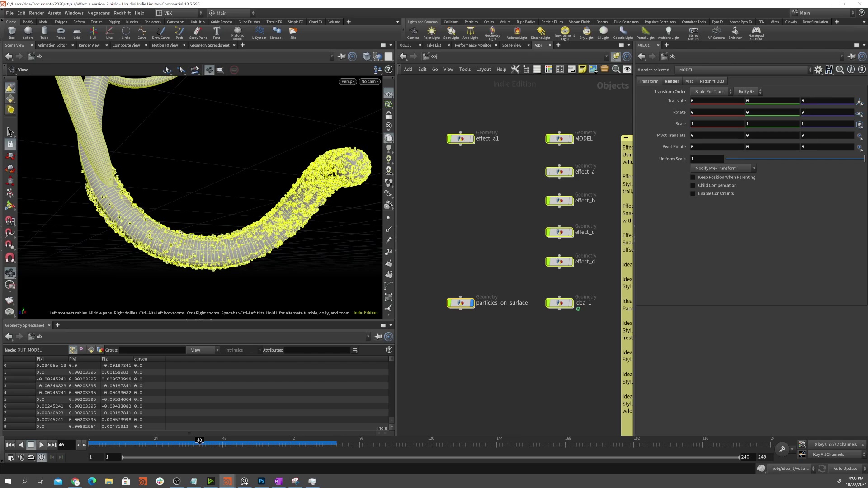This screenshot has width=868, height=488.
Task: Toggle display flag on effect_a node
Action: pyautogui.click(x=571, y=172)
